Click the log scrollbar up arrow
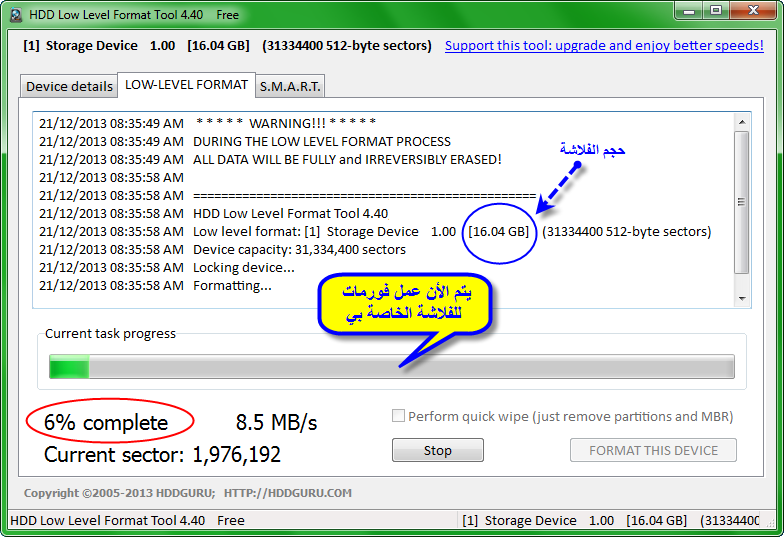This screenshot has width=784, height=537. pyautogui.click(x=742, y=122)
